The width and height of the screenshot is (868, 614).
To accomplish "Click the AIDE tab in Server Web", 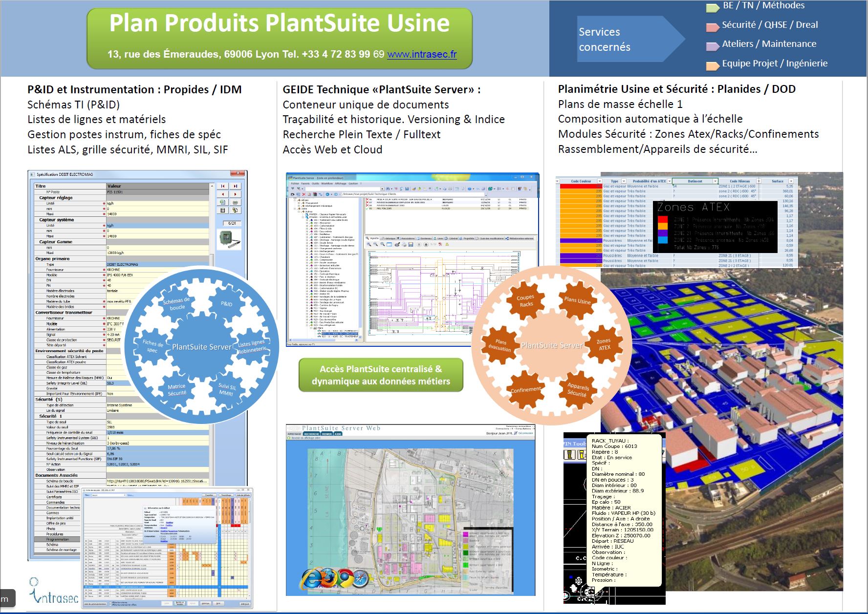I will coord(338,434).
